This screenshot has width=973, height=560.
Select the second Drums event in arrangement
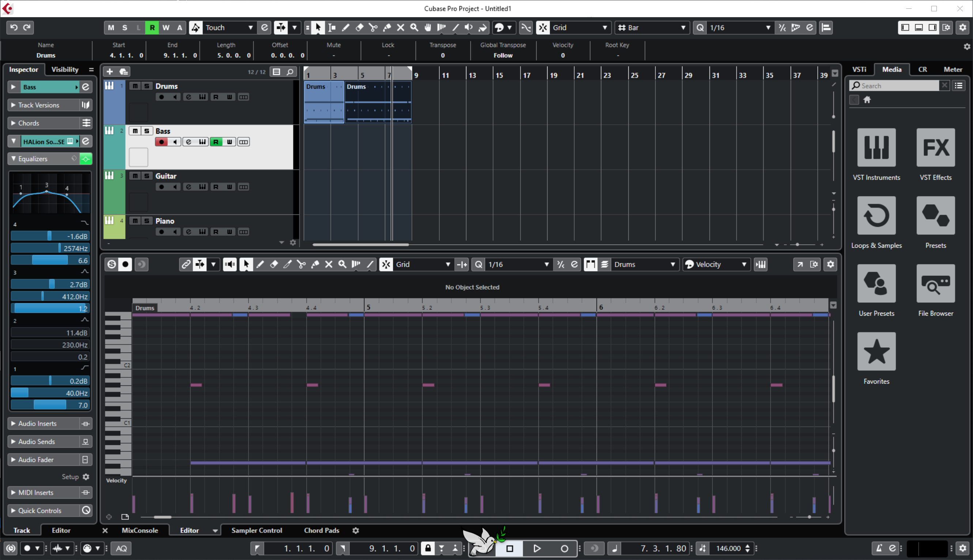click(x=378, y=102)
